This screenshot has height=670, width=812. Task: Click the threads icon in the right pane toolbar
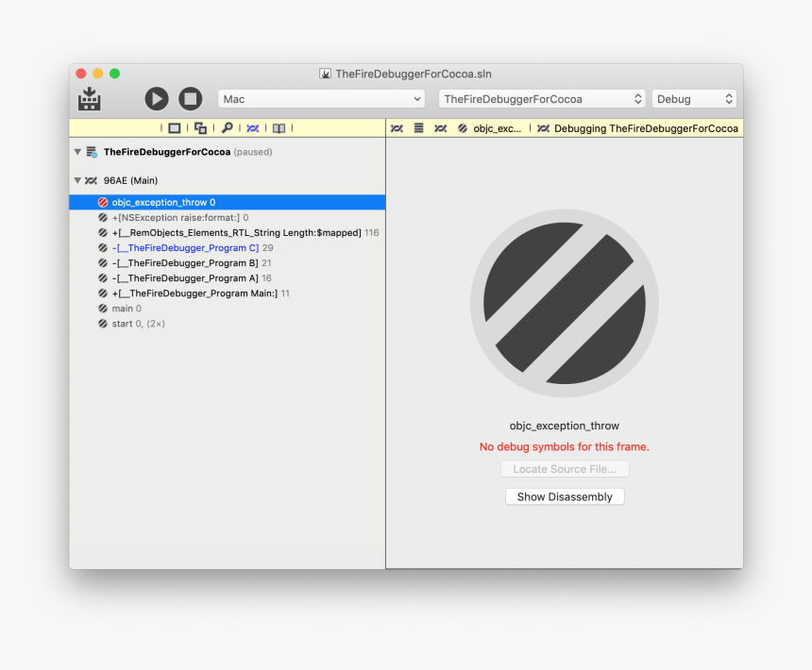pyautogui.click(x=398, y=127)
